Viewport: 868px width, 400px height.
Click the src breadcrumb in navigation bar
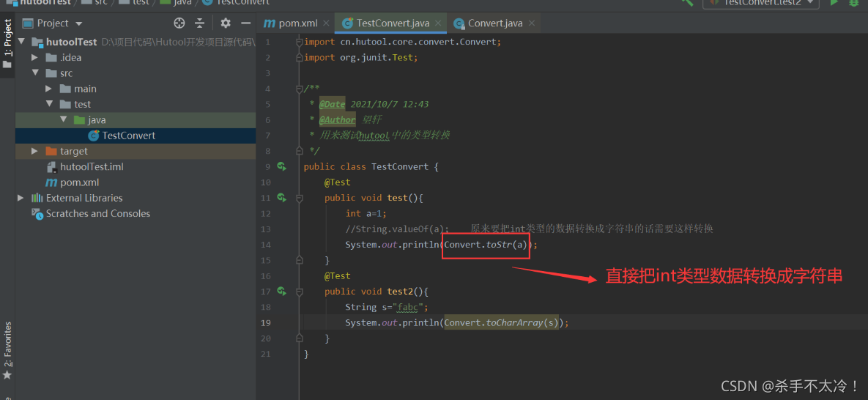click(94, 2)
